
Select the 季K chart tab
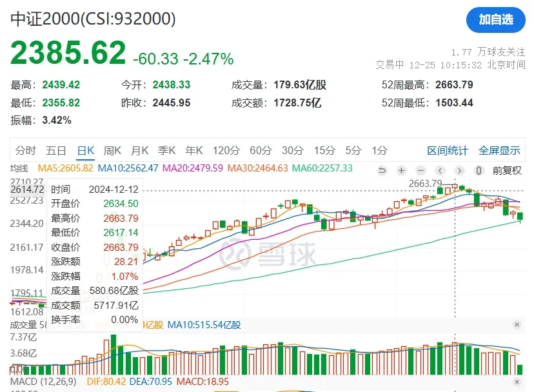[x=166, y=150]
